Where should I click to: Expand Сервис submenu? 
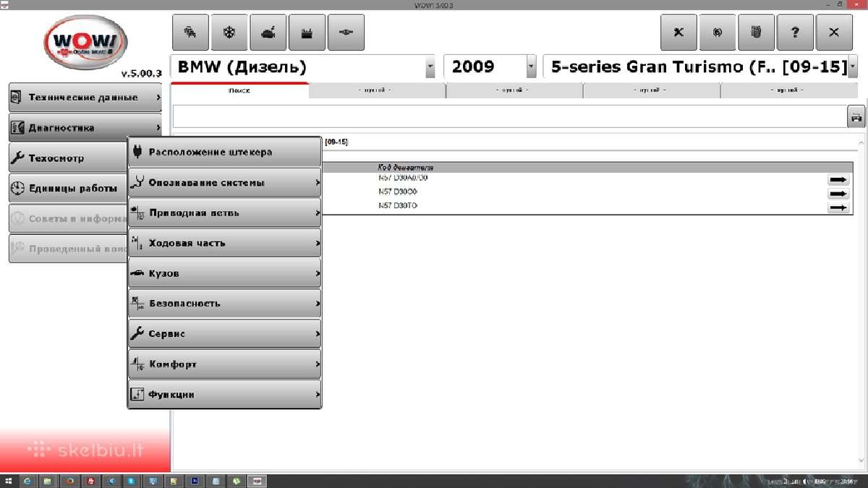pos(225,334)
